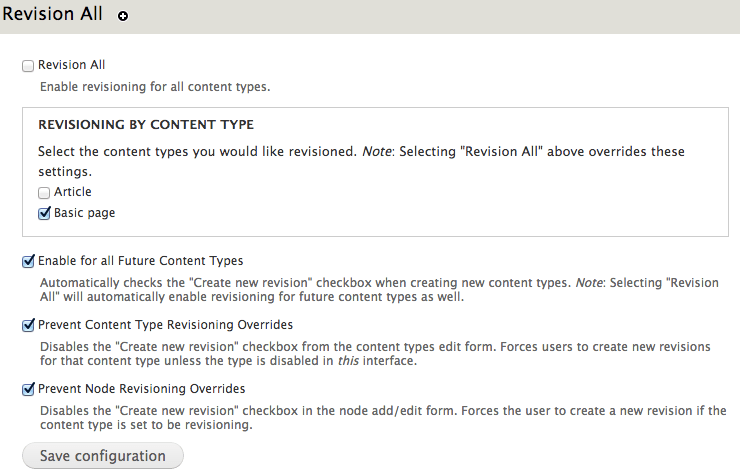Disable Enable for all Future Content Types checkbox

(28, 261)
